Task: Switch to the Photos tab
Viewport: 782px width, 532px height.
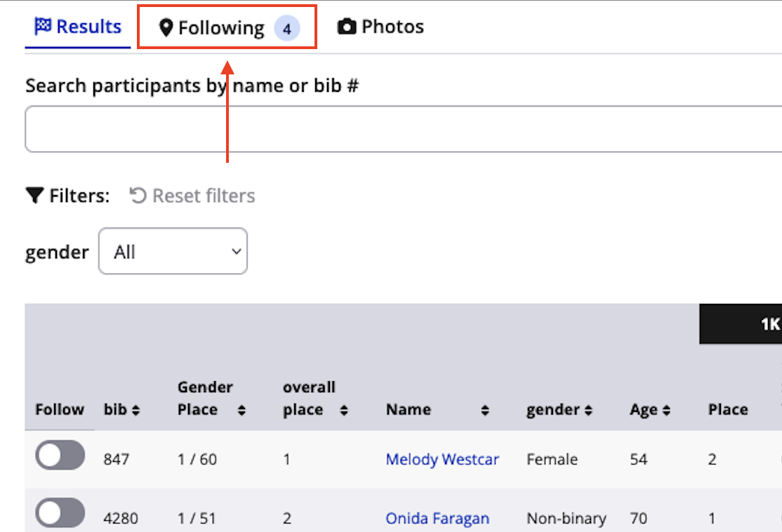Action: tap(381, 27)
